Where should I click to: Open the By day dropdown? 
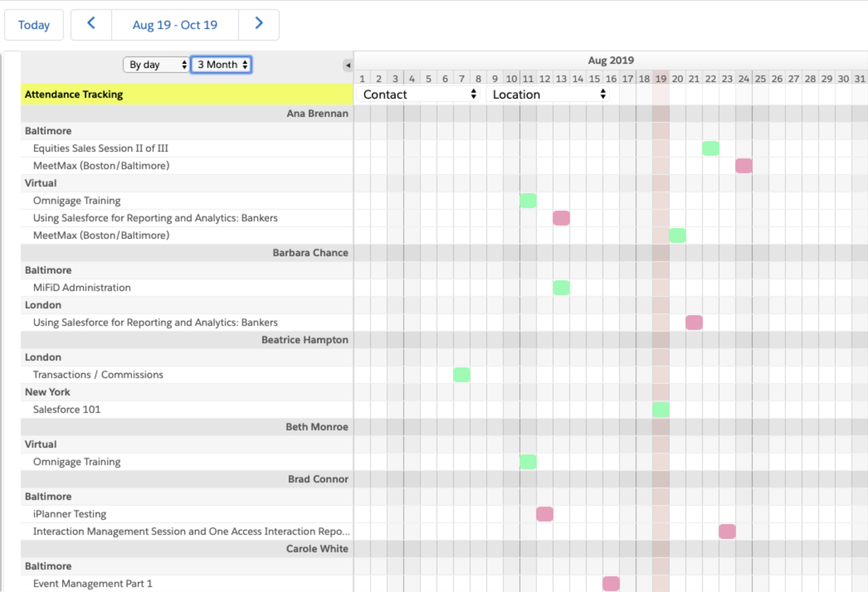coord(156,65)
